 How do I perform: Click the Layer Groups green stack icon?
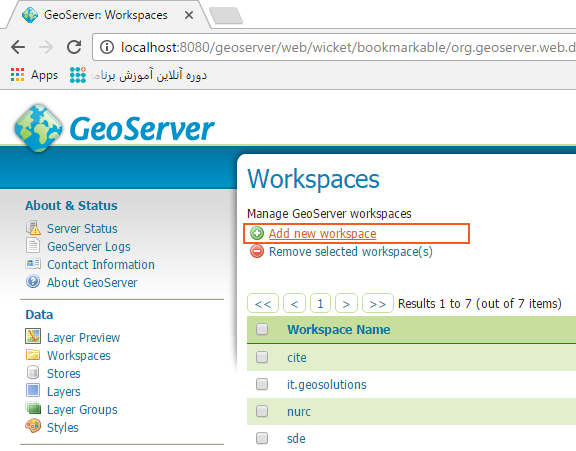[33, 408]
